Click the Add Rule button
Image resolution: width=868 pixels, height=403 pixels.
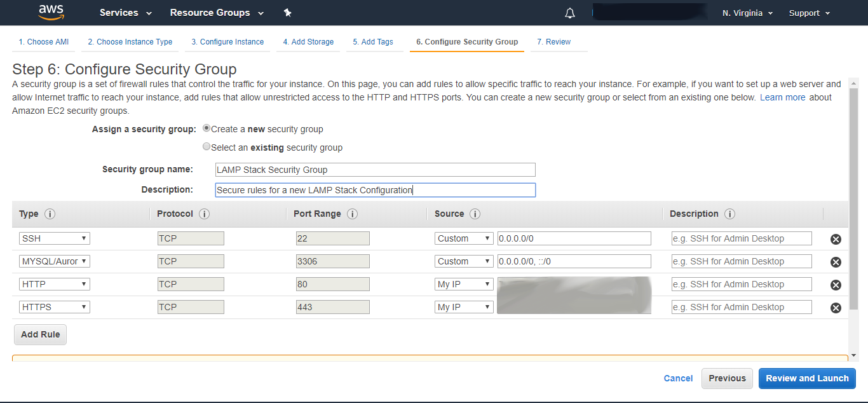pyautogui.click(x=41, y=334)
